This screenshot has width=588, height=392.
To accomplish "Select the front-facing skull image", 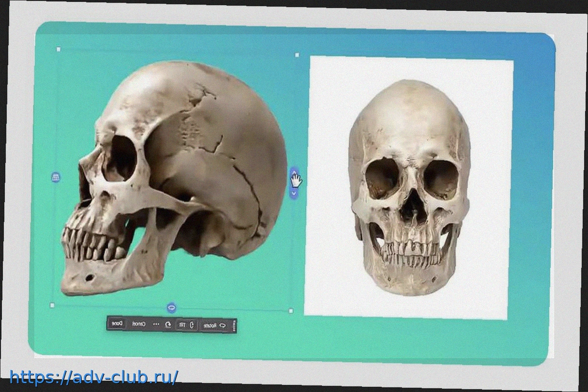I will 410,191.
